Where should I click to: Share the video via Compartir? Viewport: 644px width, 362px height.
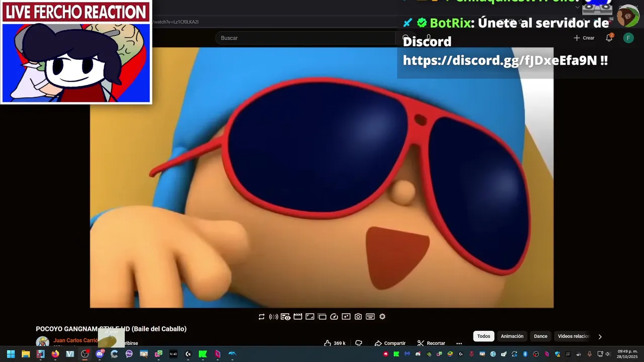click(x=390, y=343)
